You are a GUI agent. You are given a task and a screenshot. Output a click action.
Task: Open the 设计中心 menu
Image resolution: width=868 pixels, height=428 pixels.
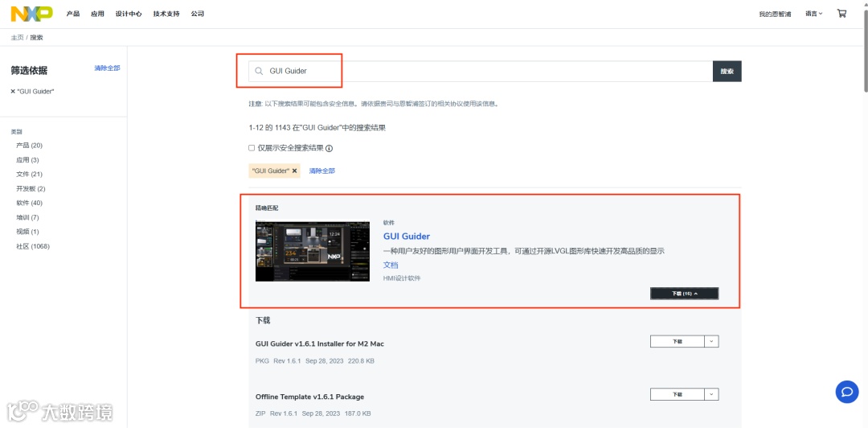pyautogui.click(x=129, y=14)
